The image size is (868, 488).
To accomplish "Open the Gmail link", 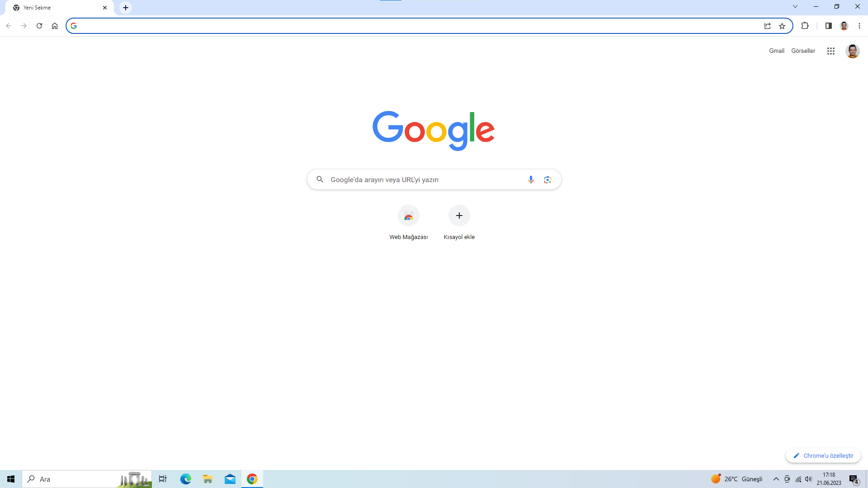I will click(776, 51).
